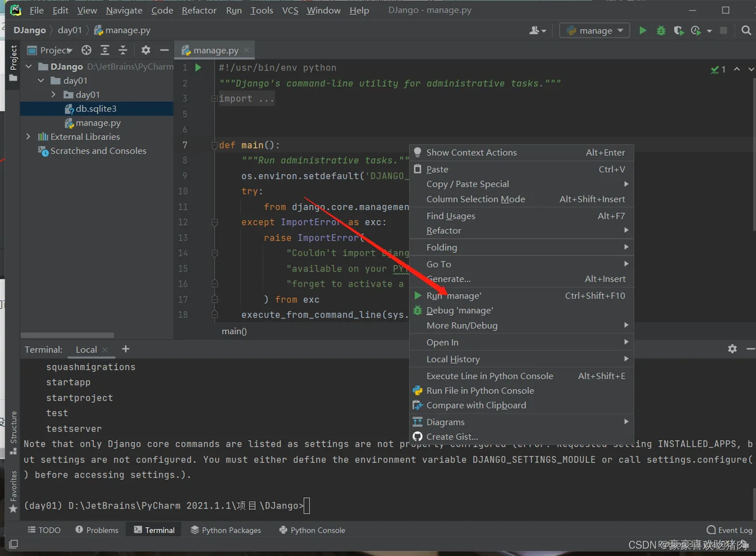
Task: Open the VCS menu
Action: 290,10
